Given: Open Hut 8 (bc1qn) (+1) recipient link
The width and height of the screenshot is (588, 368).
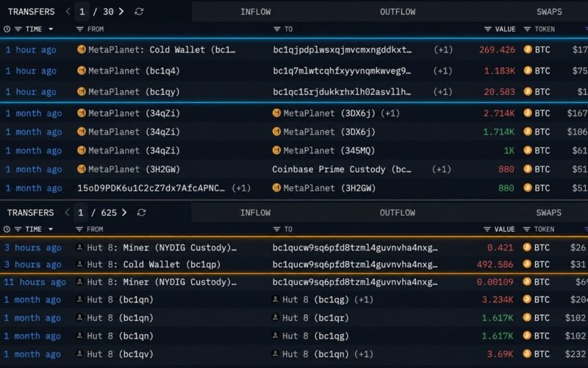Looking at the screenshot, I should [328, 354].
